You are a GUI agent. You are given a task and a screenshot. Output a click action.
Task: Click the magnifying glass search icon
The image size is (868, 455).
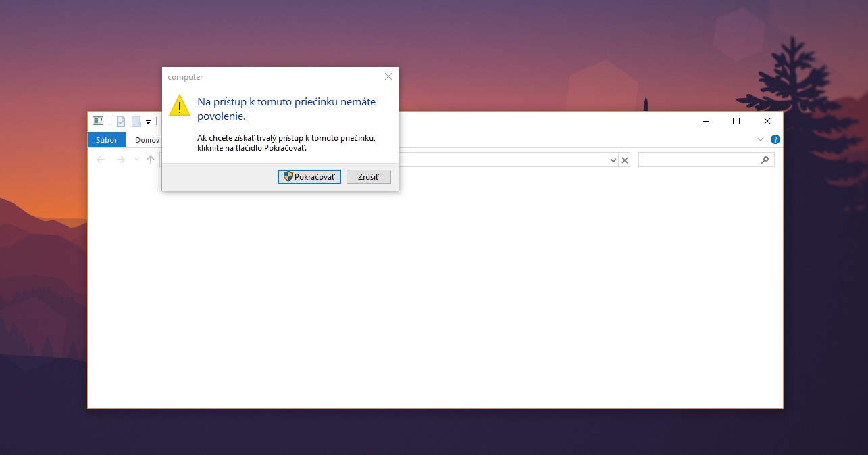(765, 160)
